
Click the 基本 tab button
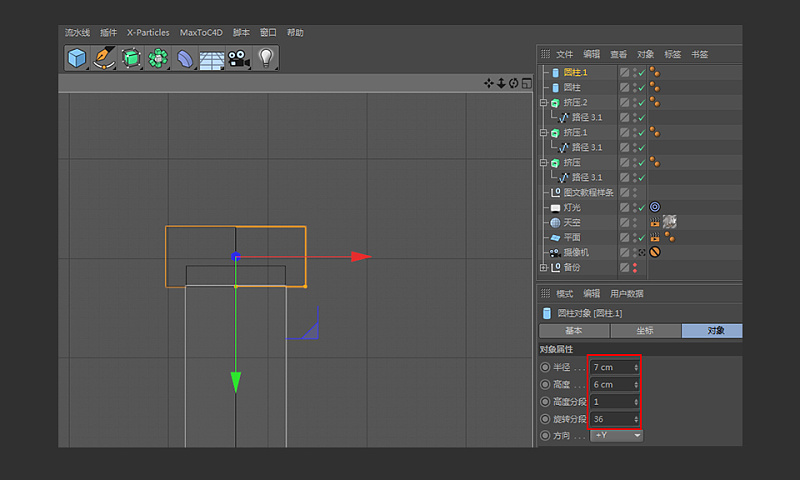(x=574, y=330)
